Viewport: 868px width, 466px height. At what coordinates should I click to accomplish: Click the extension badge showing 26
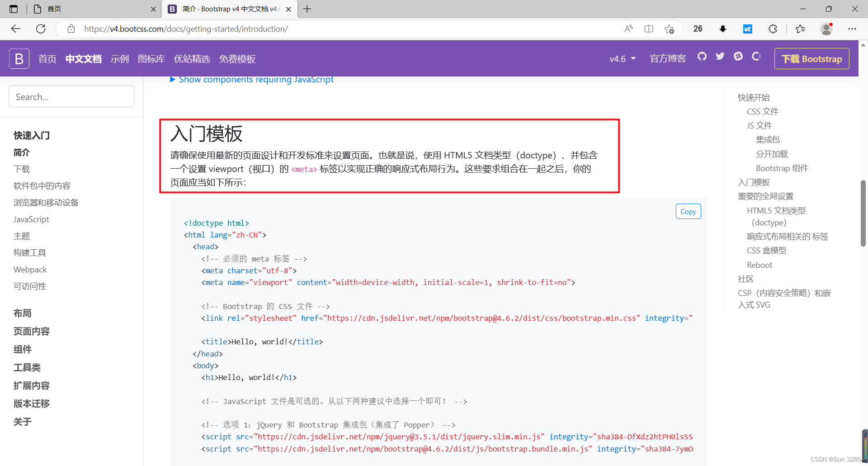698,29
